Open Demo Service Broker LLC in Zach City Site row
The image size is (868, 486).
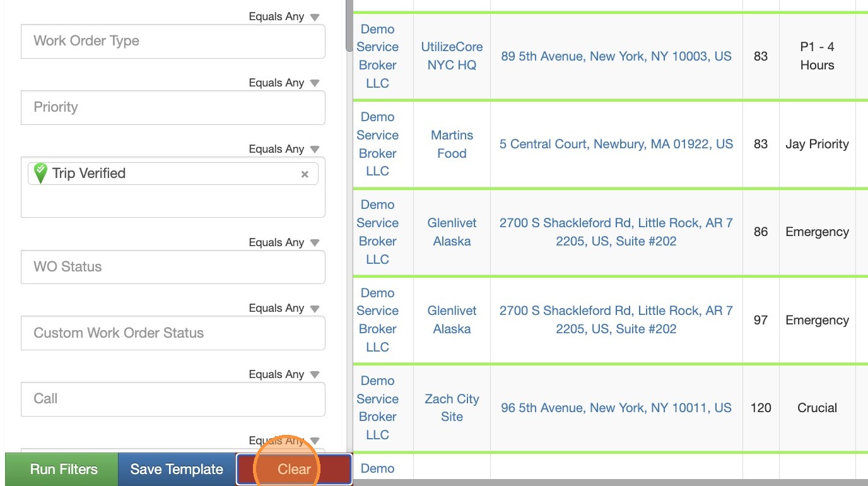point(377,408)
